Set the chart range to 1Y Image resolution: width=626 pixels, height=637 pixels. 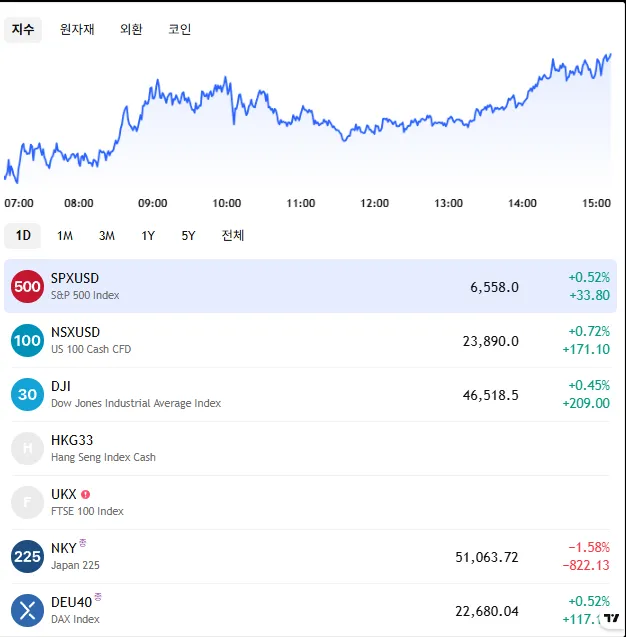click(148, 236)
